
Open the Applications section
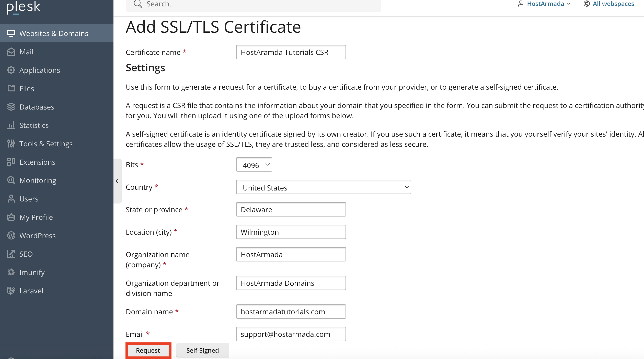[40, 70]
